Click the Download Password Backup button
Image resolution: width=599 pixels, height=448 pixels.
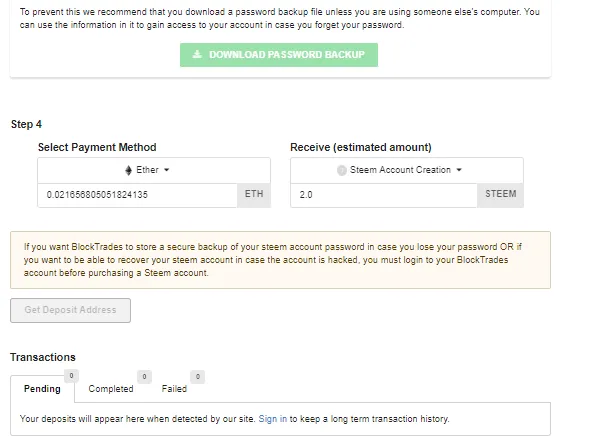point(279,55)
